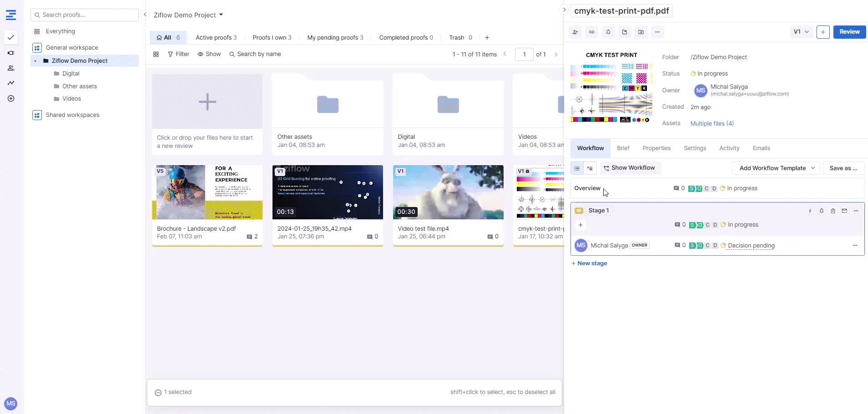Switch workflow to the flat list view
The width and height of the screenshot is (868, 414).
577,168
